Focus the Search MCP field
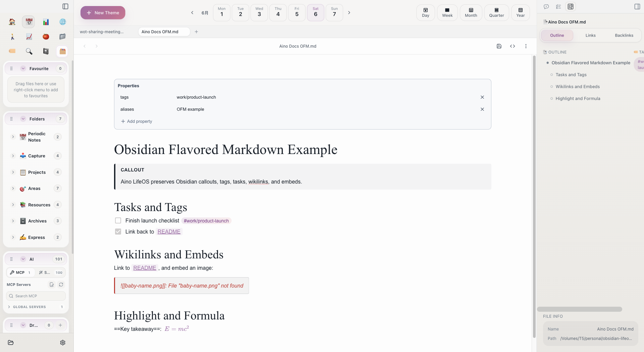This screenshot has width=644, height=352. (x=36, y=296)
